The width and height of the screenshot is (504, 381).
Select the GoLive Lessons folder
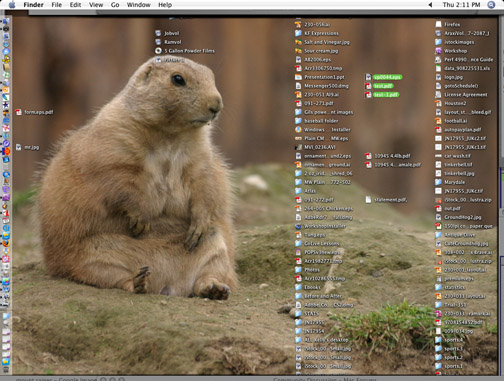298,243
